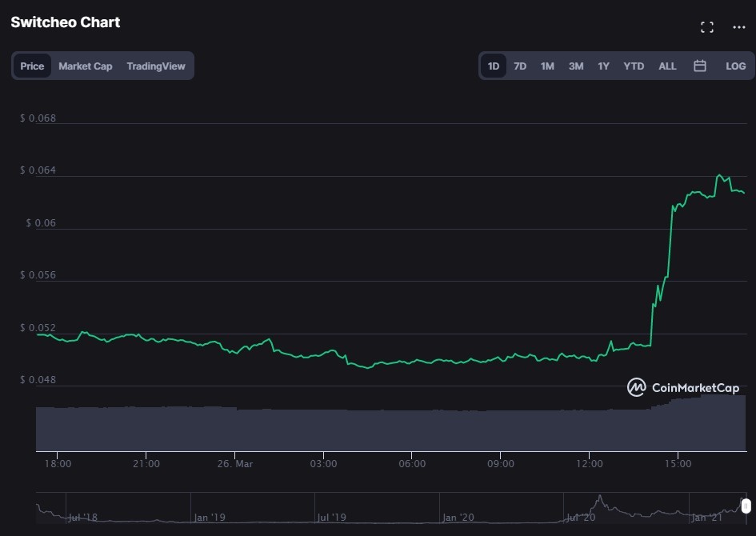Viewport: 756px width, 536px height.
Task: Open the calendar date range picker
Action: coord(699,66)
